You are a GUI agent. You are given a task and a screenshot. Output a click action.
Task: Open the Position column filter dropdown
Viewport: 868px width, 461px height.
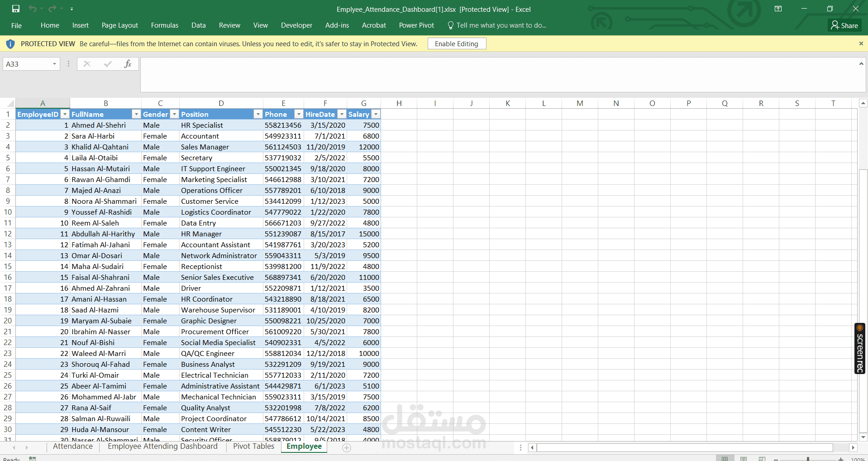(258, 115)
